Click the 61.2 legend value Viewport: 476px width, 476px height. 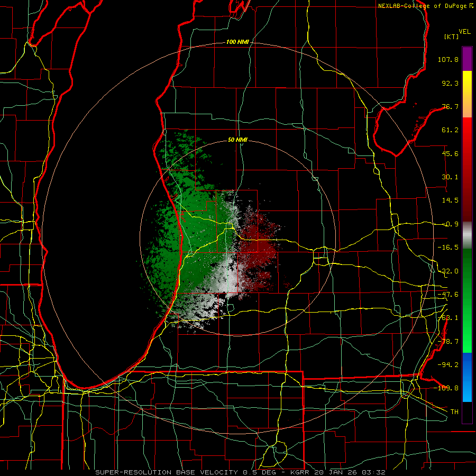click(x=450, y=130)
